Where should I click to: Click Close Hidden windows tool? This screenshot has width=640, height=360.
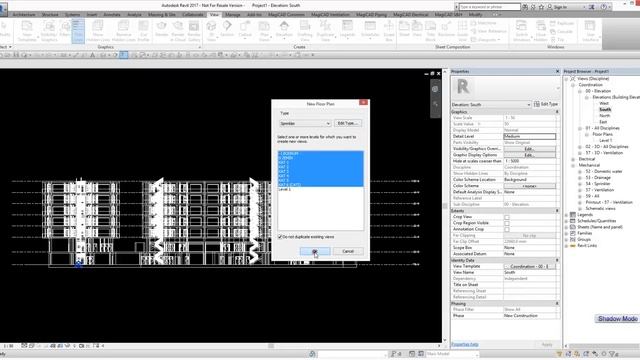click(540, 31)
